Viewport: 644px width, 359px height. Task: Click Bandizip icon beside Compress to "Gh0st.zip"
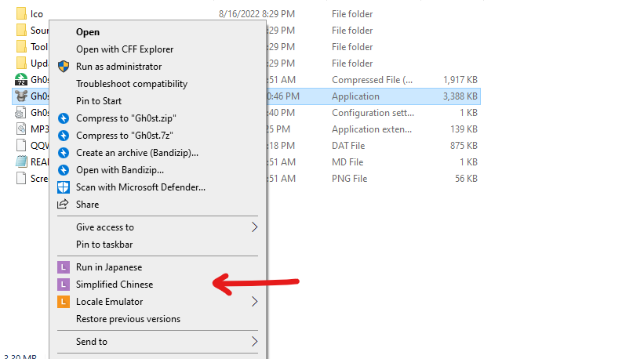click(x=64, y=118)
